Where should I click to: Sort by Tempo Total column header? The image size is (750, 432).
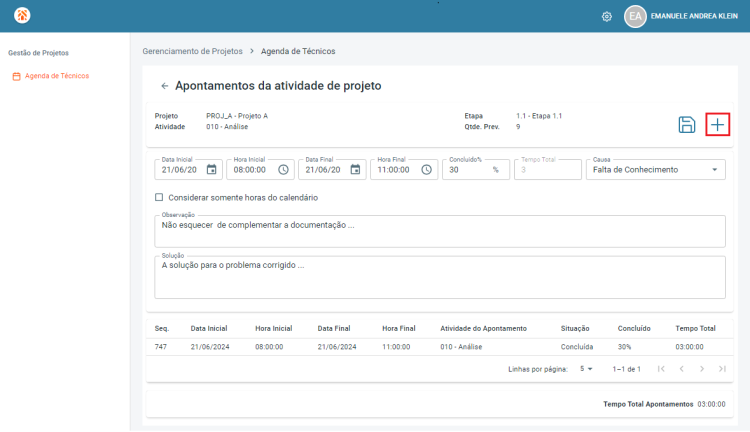(x=695, y=329)
